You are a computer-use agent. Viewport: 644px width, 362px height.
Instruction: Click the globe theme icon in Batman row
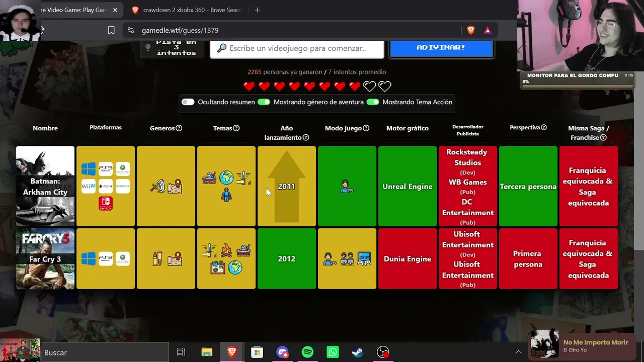click(226, 177)
